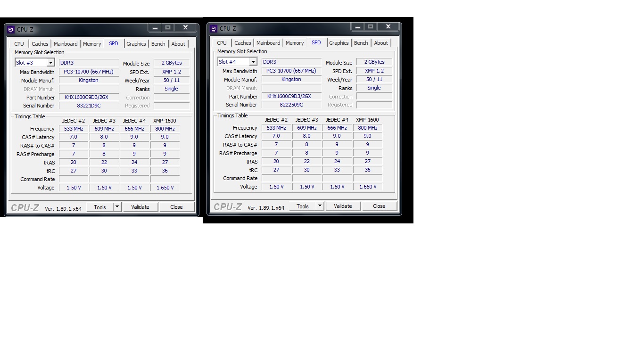
Task: Click 666 MHz JEDEC #4 frequency in Slot #3 window
Action: (x=134, y=129)
